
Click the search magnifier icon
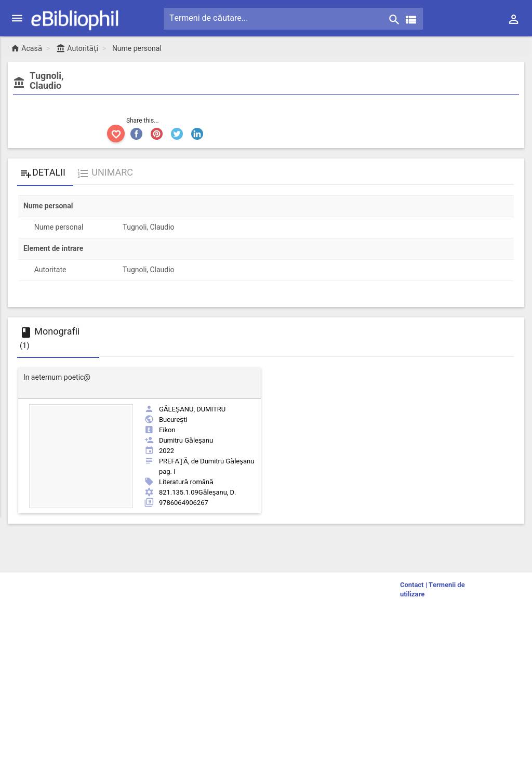[x=394, y=19]
